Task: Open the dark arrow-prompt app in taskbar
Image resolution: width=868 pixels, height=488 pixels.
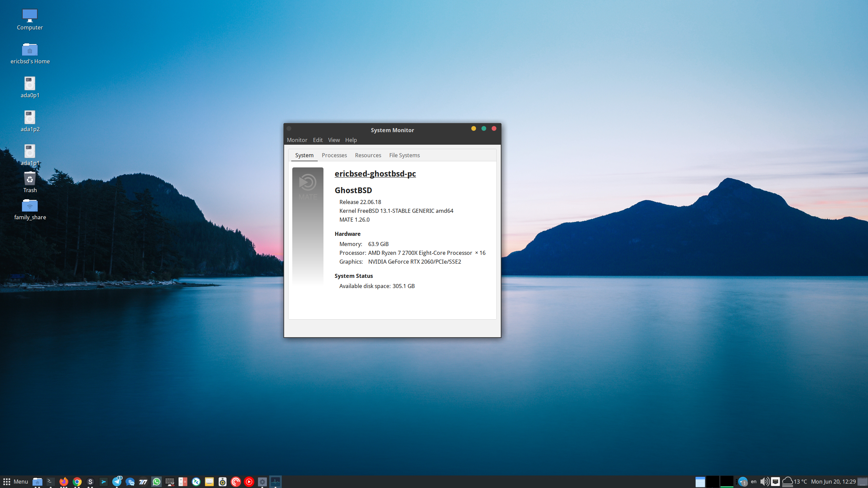Action: tap(103, 482)
